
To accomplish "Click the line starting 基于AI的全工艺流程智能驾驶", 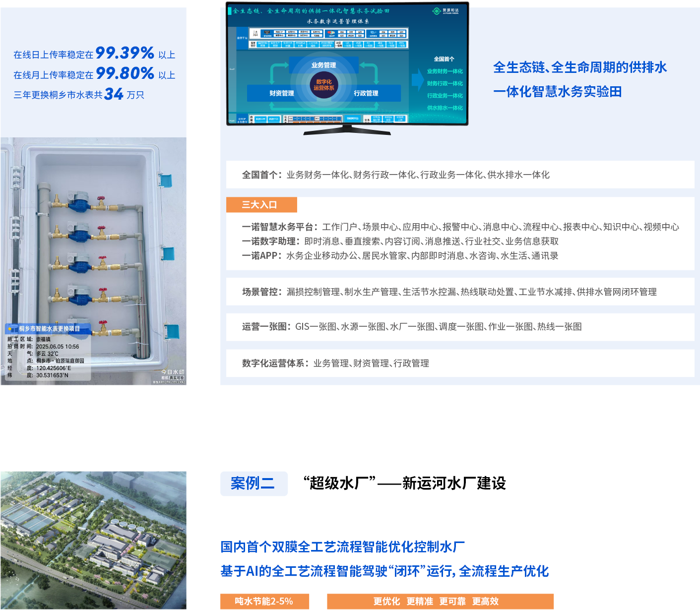I will [385, 571].
